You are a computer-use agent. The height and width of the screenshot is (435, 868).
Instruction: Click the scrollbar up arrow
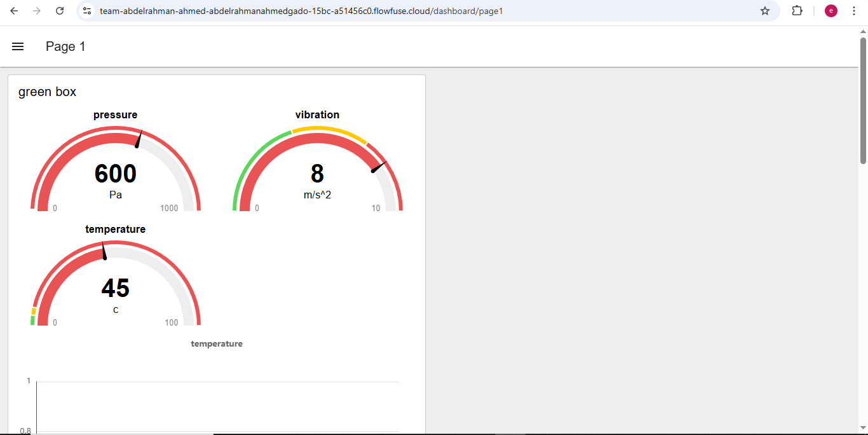click(863, 31)
